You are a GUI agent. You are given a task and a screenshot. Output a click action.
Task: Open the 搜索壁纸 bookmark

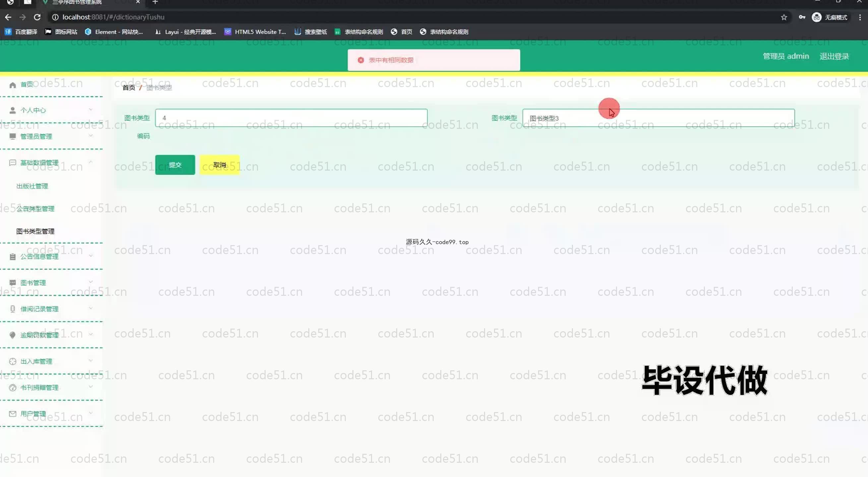[x=311, y=32]
